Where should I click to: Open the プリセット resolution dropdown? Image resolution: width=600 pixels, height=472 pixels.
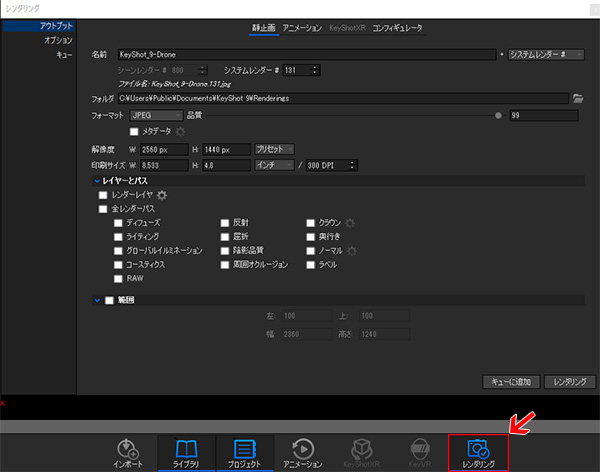click(273, 148)
